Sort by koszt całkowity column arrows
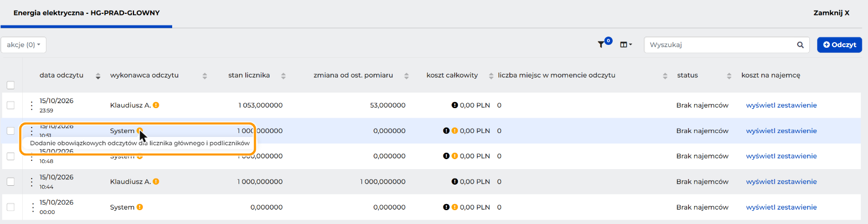This screenshot has height=224, width=868. (490, 76)
